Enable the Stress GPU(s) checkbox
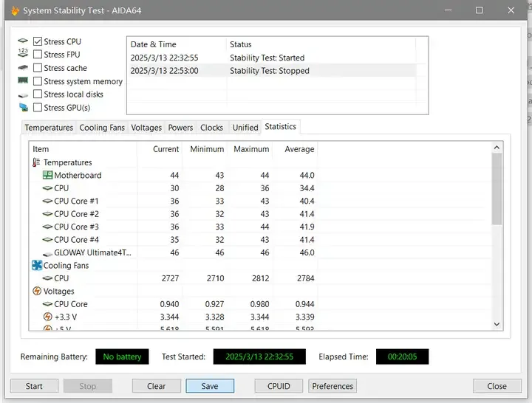The image size is (532, 403). pyautogui.click(x=38, y=108)
